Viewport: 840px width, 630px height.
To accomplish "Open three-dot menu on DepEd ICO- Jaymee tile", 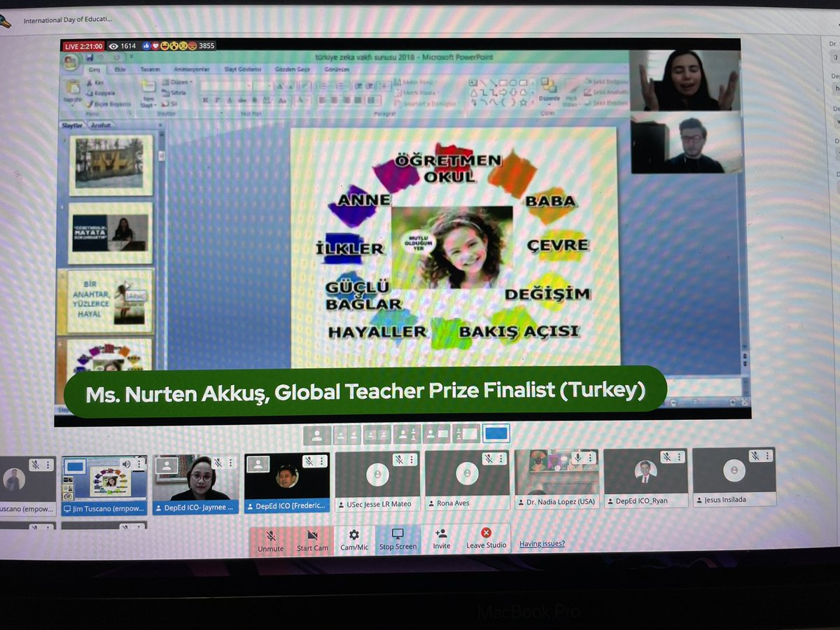I will tap(230, 463).
